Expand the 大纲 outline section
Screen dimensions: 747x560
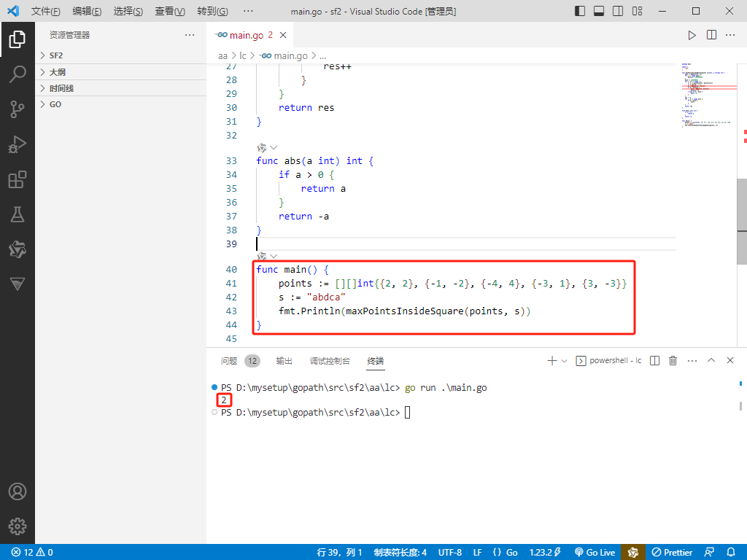pos(120,72)
